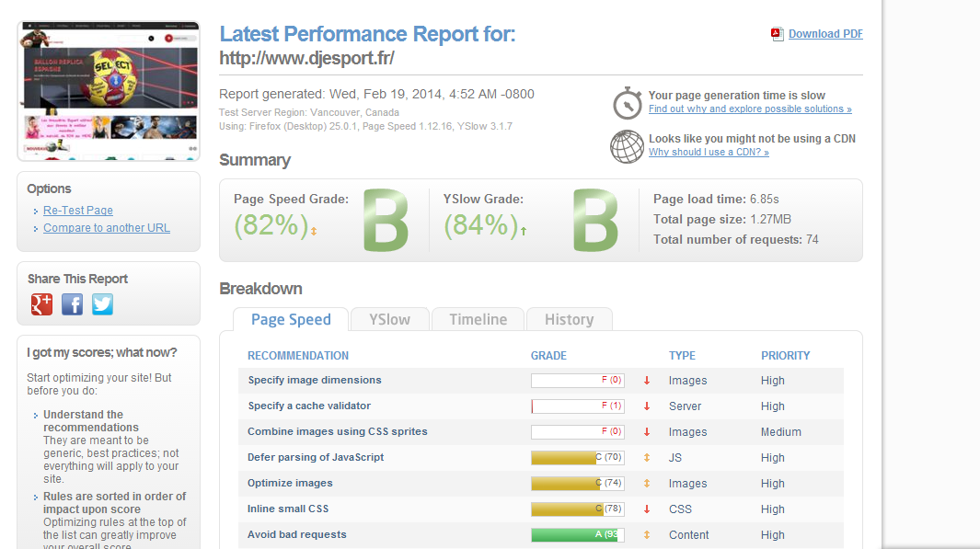This screenshot has width=980, height=549.
Task: Click the Test Server Region: Vancouver, Canada text
Action: coord(309,112)
